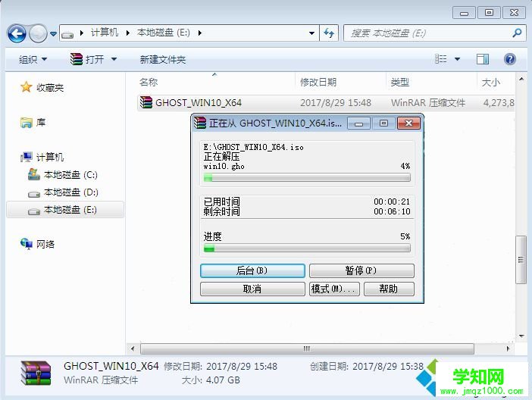Viewport: 532px width, 400px height.
Task: Select 收藏夹 in the navigation pane
Action: click(x=50, y=88)
